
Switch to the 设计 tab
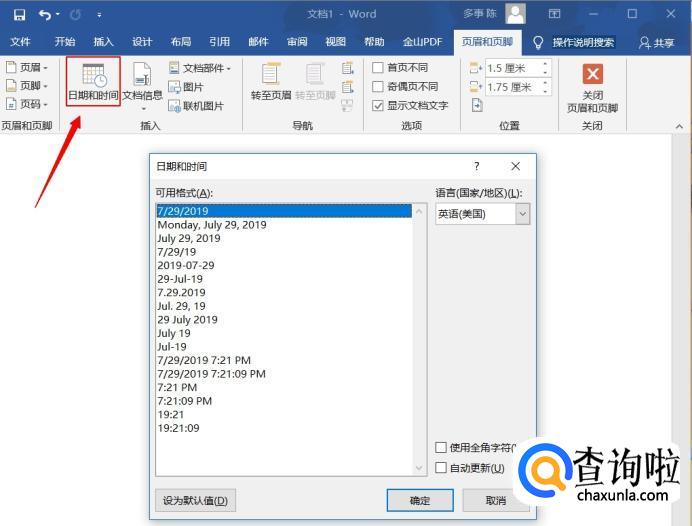click(x=142, y=42)
